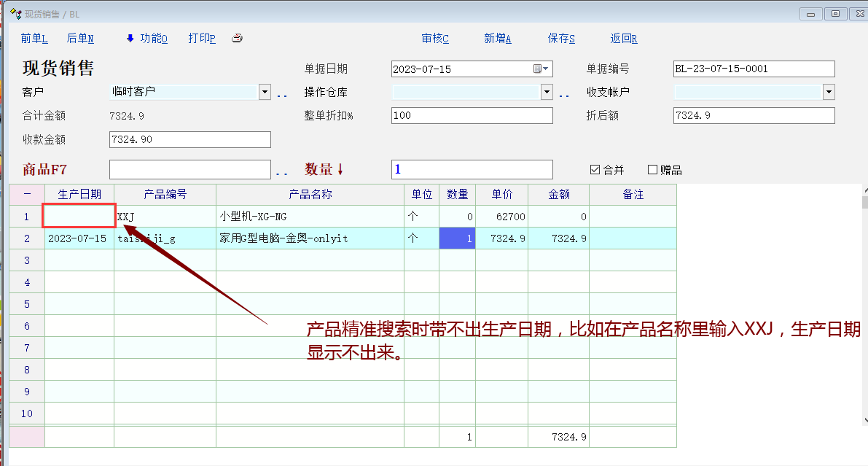The height and width of the screenshot is (466, 868).
Task: Click the printer icon in toolbar
Action: click(237, 39)
